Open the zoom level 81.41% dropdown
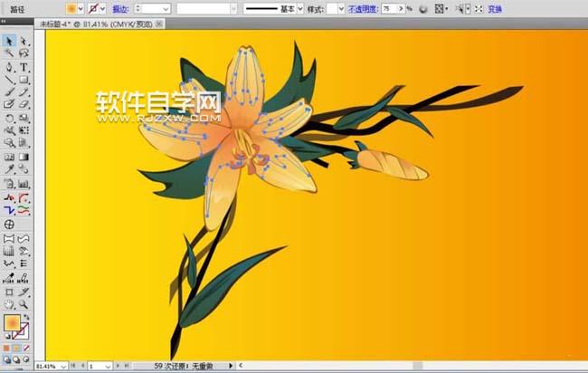This screenshot has width=588, height=373. [63, 367]
